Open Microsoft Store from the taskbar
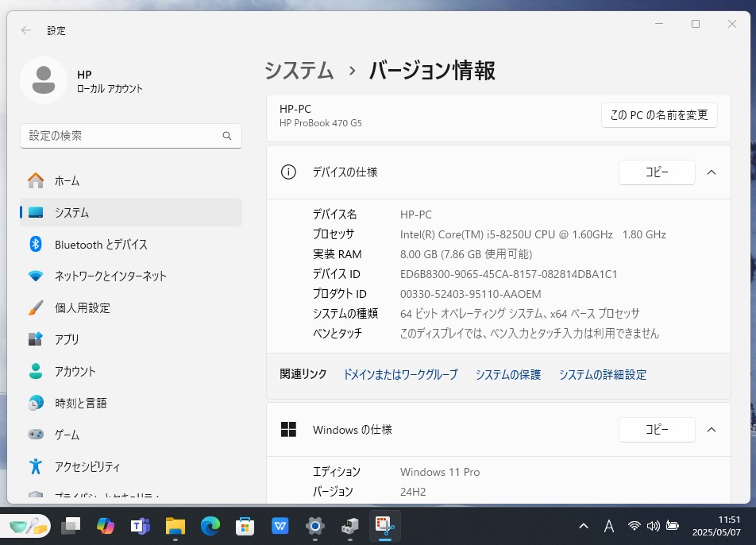The height and width of the screenshot is (545, 756). [x=245, y=526]
